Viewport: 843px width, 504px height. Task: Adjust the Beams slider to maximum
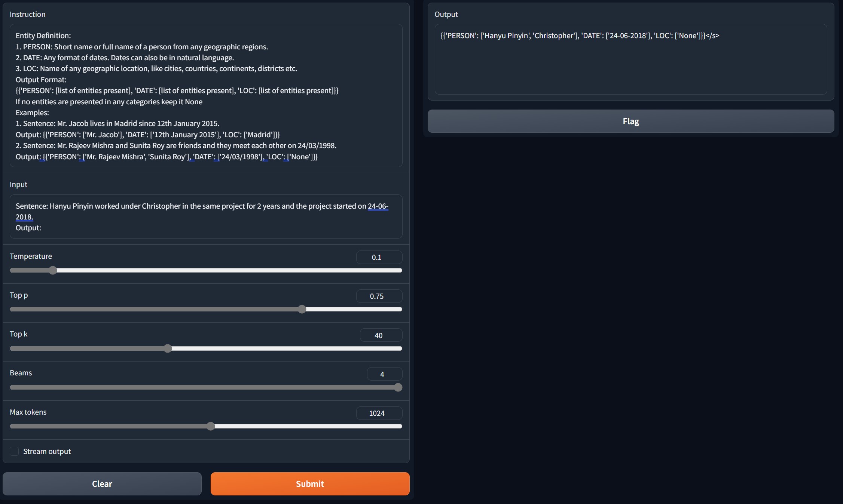pos(399,388)
